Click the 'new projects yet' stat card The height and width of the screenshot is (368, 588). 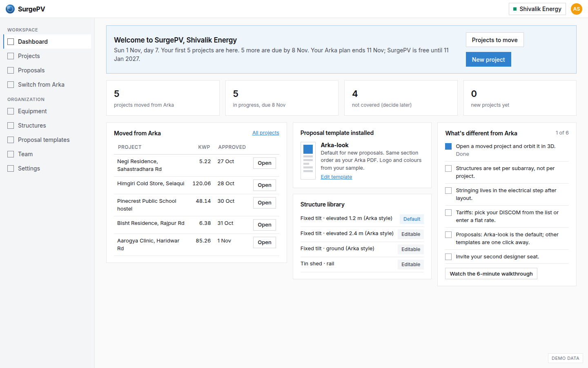coord(520,98)
